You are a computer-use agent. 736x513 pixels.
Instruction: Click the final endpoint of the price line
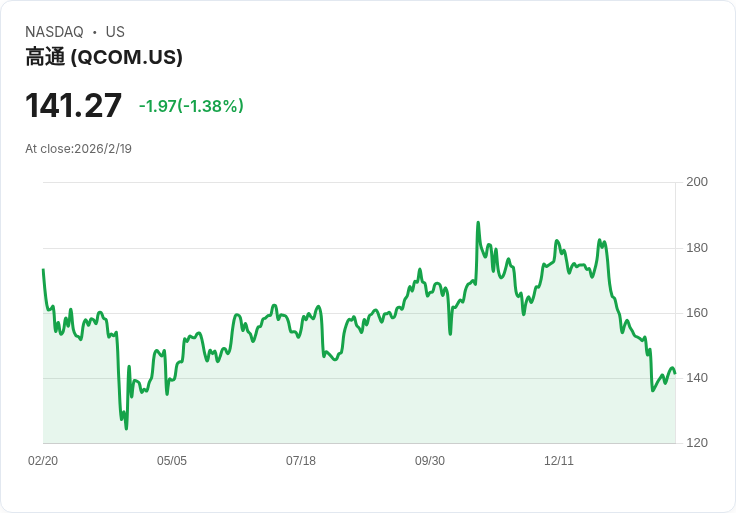675,374
